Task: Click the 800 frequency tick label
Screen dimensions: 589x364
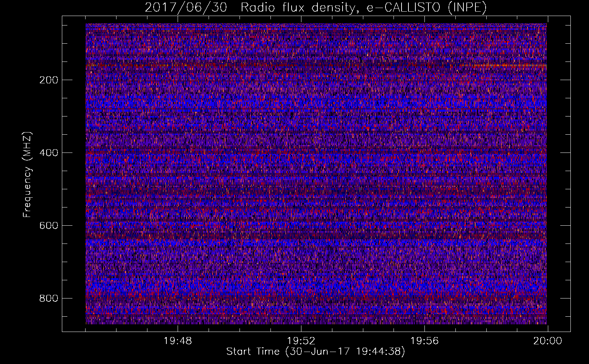Action: point(49,298)
